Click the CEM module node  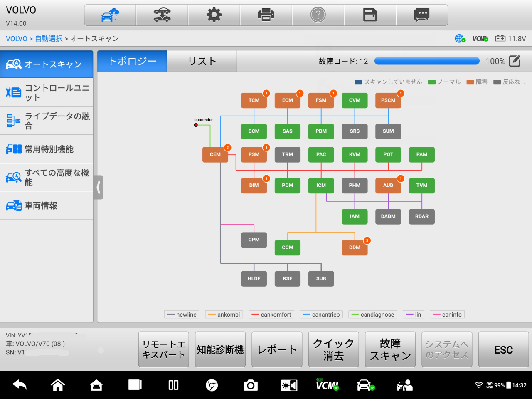[215, 154]
